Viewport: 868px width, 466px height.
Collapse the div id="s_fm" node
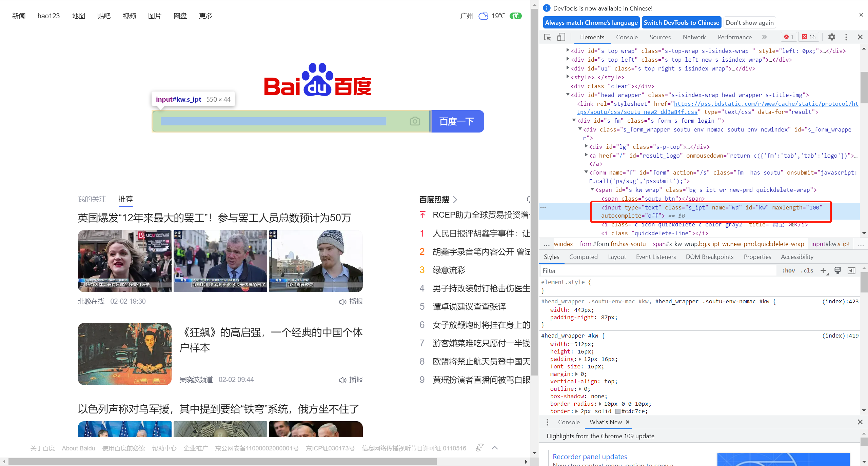click(574, 120)
